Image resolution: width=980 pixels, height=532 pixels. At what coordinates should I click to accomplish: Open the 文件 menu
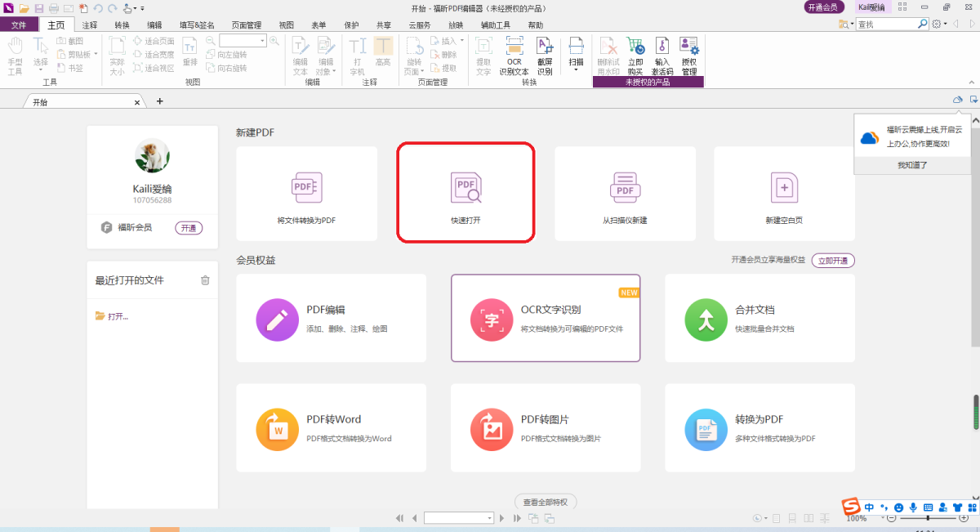tap(18, 25)
